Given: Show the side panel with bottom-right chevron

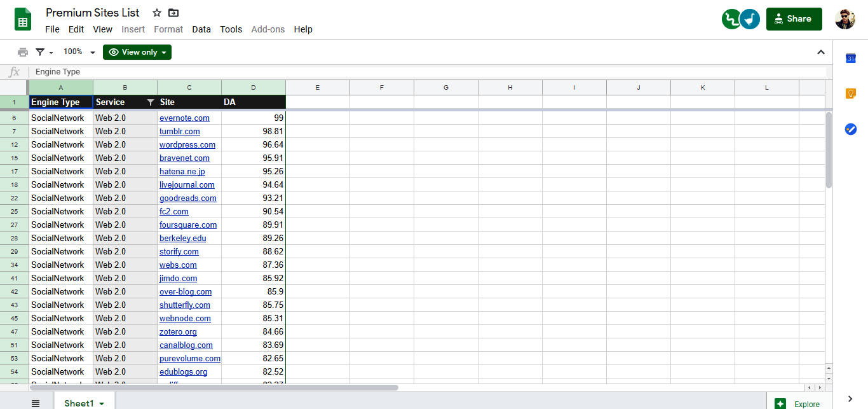Looking at the screenshot, I should coord(850,399).
